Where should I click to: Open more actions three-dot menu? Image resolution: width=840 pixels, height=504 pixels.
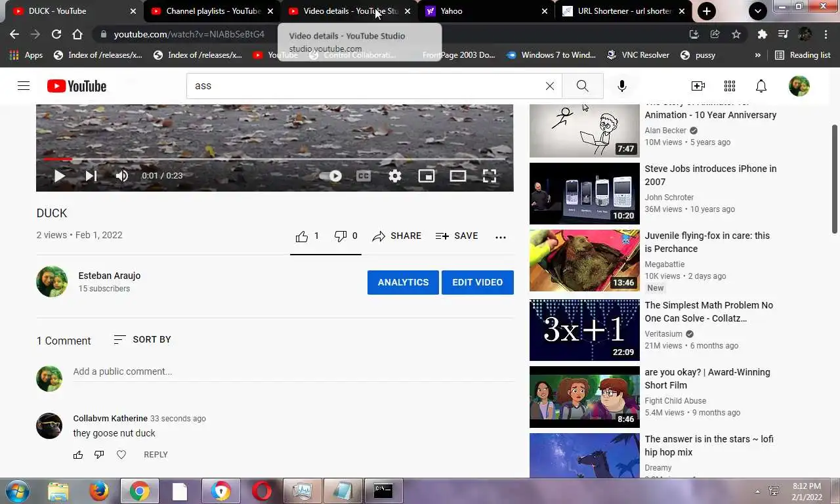[x=501, y=237]
